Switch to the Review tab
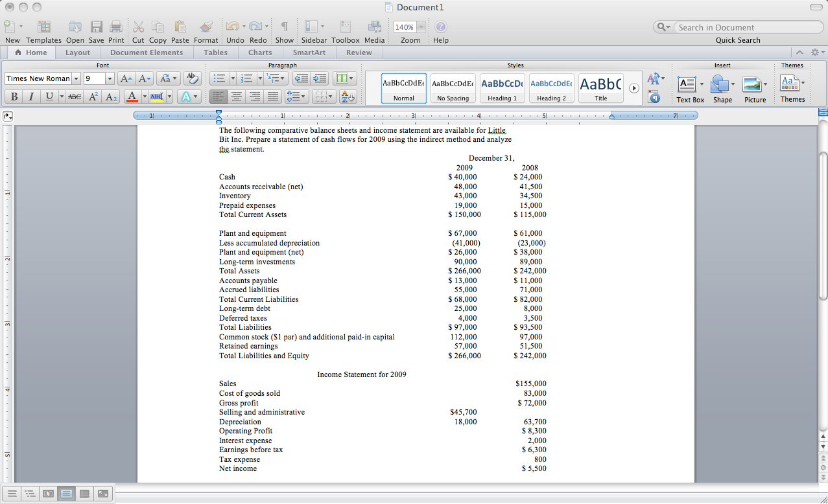The image size is (828, 504). pyautogui.click(x=359, y=52)
